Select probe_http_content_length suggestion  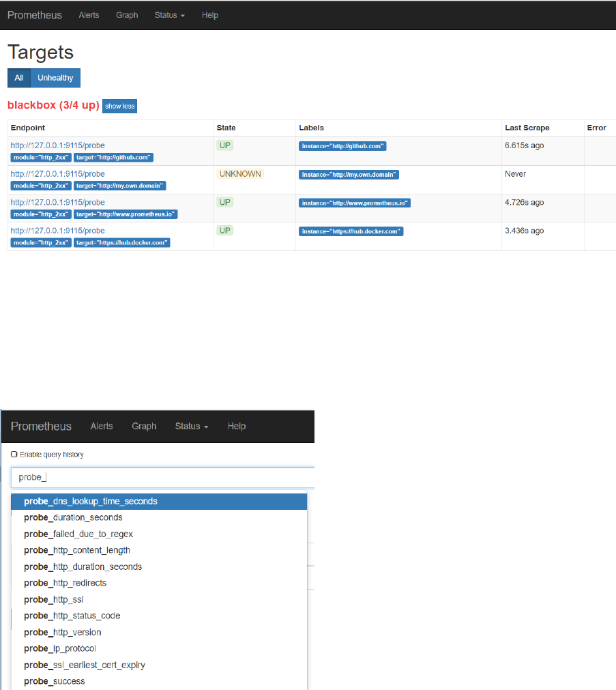(159, 551)
